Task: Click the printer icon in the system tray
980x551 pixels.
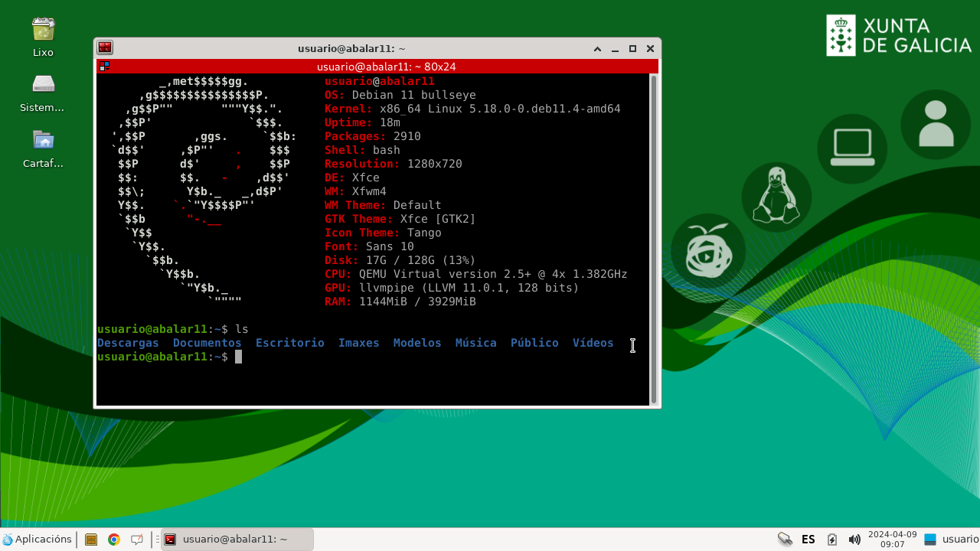Action: tap(785, 539)
